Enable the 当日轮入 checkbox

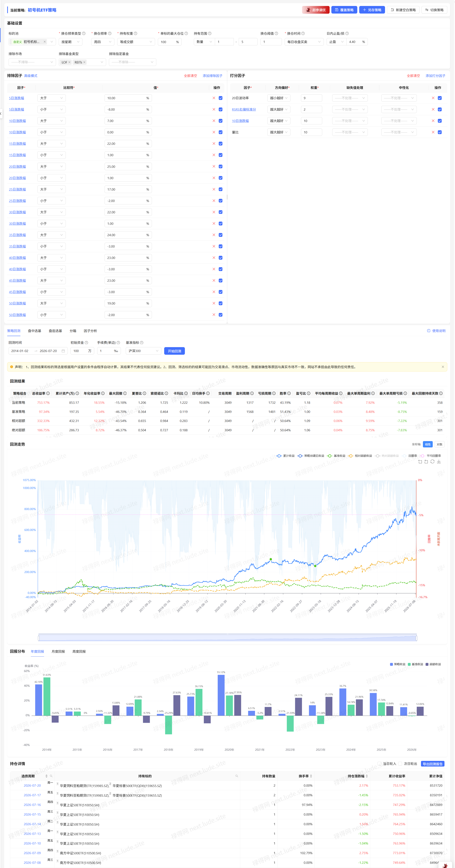380,764
